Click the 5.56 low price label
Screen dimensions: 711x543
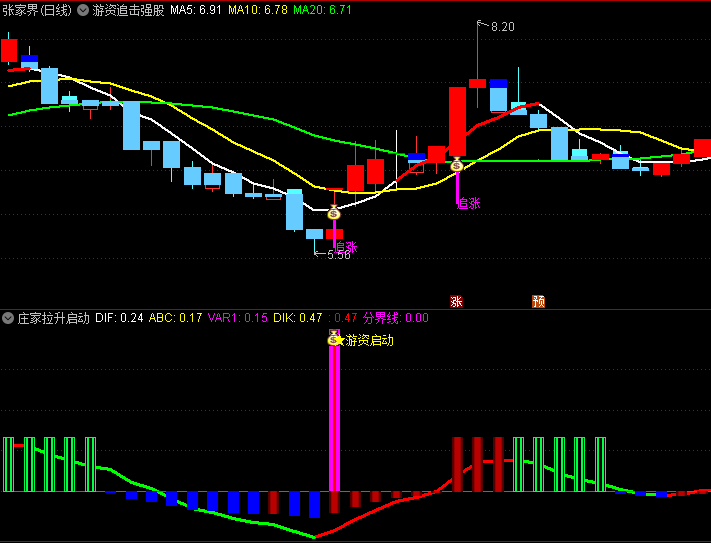pyautogui.click(x=339, y=255)
